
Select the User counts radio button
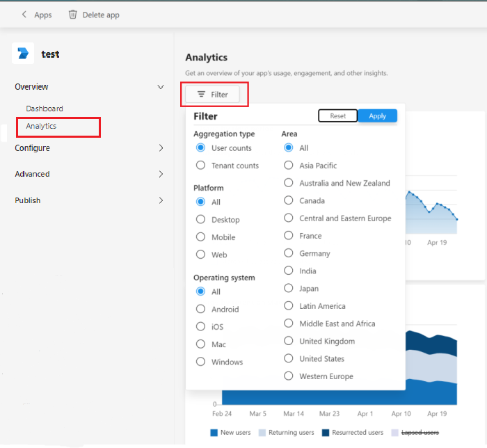200,147
